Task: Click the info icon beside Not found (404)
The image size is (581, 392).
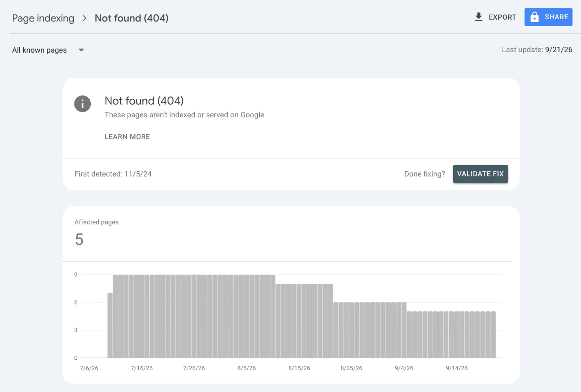Action: click(82, 104)
